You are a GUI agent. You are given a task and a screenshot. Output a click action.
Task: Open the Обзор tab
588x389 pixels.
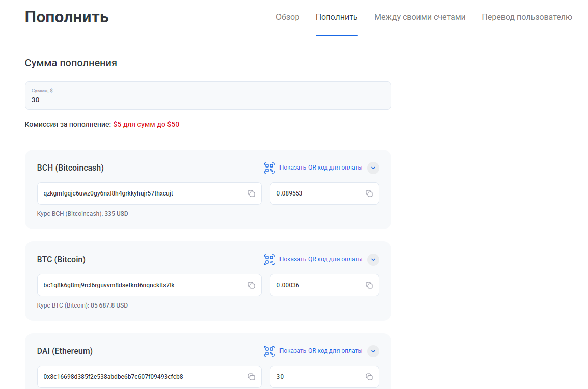coord(288,17)
